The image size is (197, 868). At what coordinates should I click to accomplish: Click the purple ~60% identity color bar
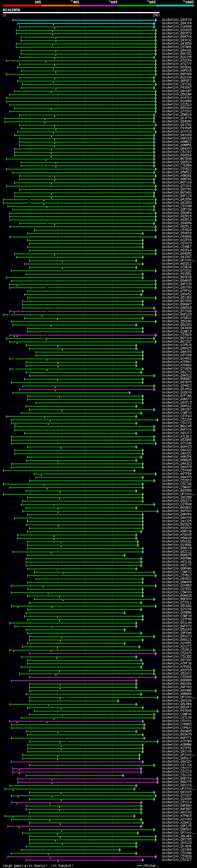pyautogui.click(x=98, y=6)
